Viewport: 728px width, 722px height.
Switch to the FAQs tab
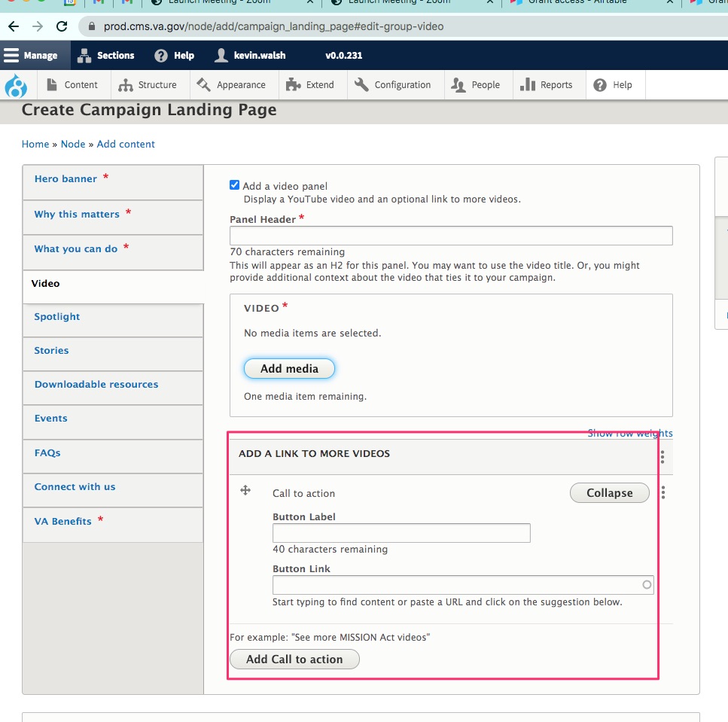[113, 456]
